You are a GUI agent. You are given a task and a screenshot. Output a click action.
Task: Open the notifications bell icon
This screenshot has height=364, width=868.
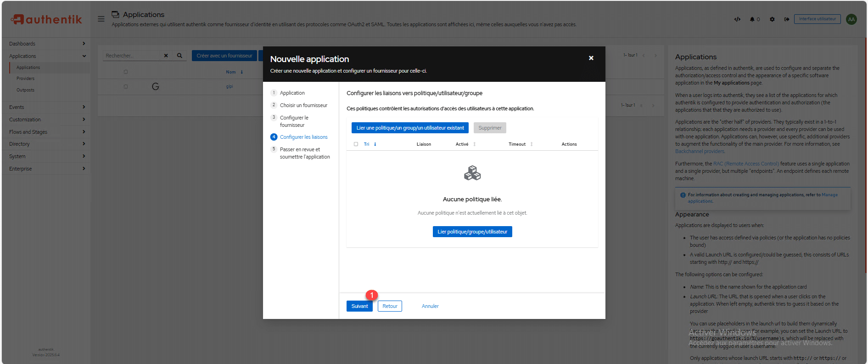tap(752, 19)
